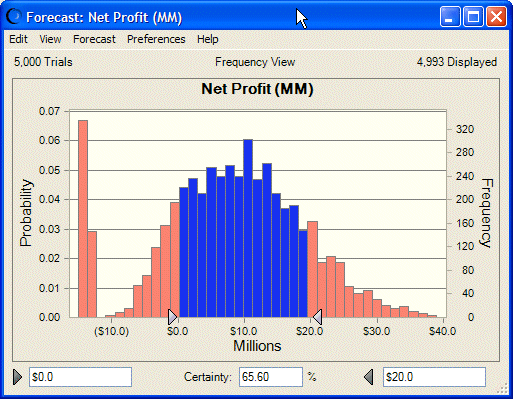This screenshot has height=399, width=513.
Task: Open the Forecast menu
Action: 94,39
